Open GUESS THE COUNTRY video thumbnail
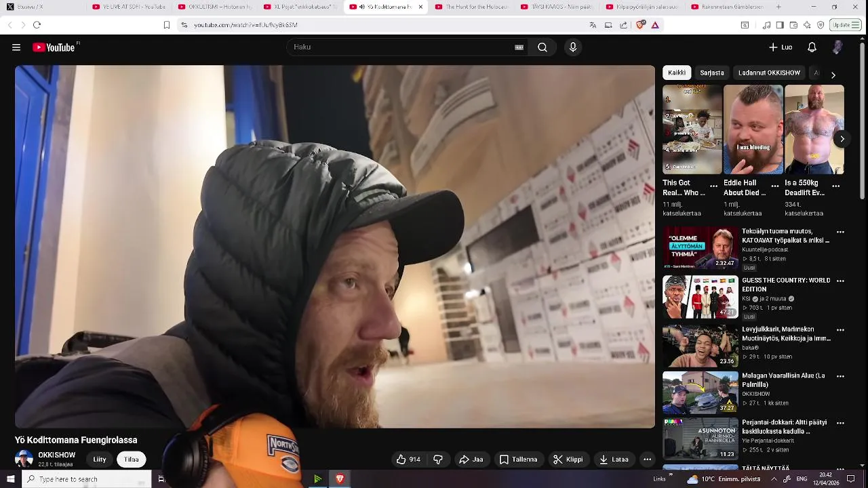 click(x=701, y=297)
